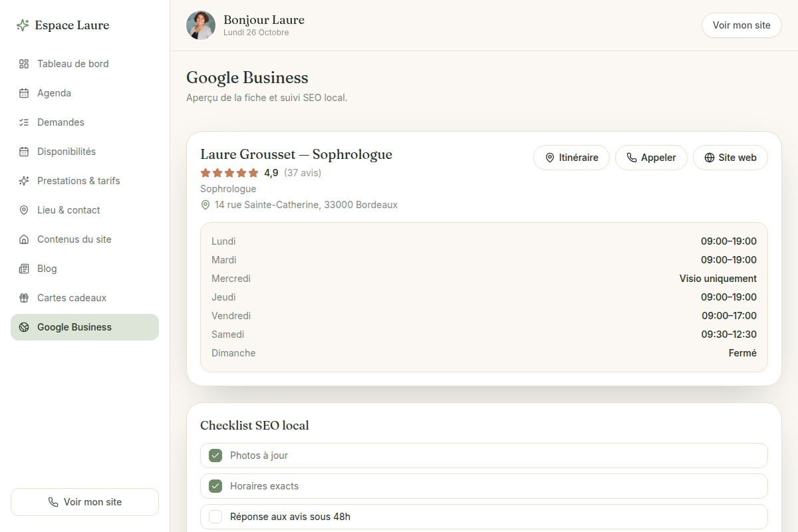The height and width of the screenshot is (532, 798).
Task: Select Disponibilités in the sidebar
Action: [x=84, y=152]
